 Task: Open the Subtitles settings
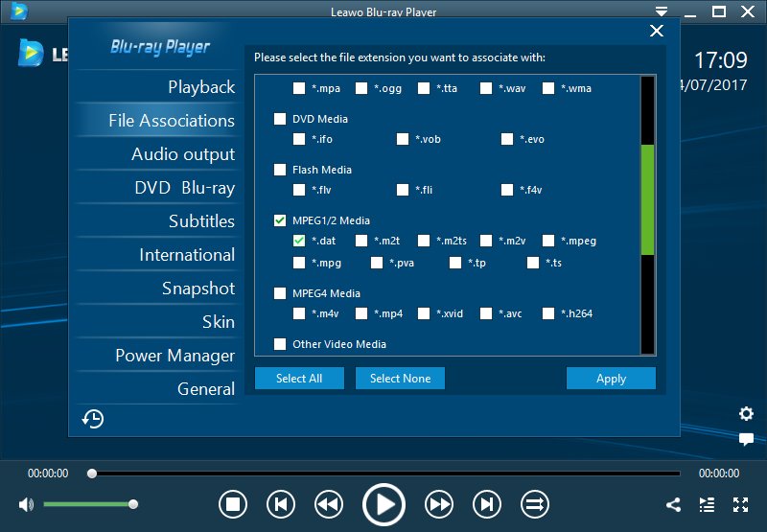202,221
